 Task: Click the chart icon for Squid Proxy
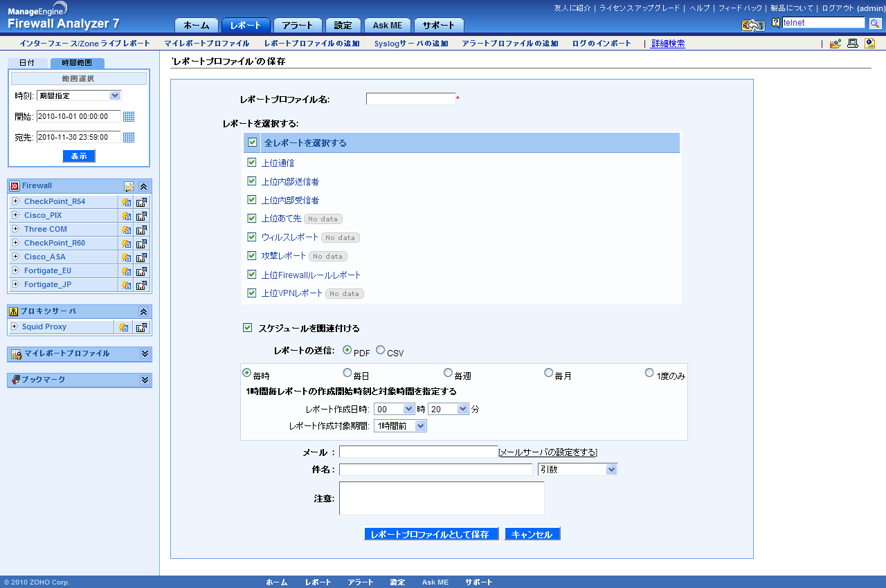pyautogui.click(x=142, y=328)
